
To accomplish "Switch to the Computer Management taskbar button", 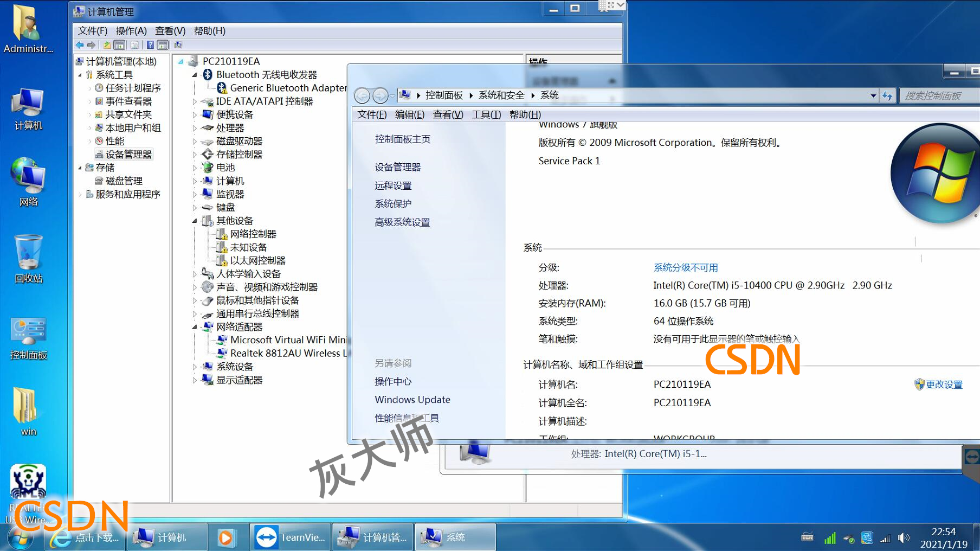I will (373, 537).
